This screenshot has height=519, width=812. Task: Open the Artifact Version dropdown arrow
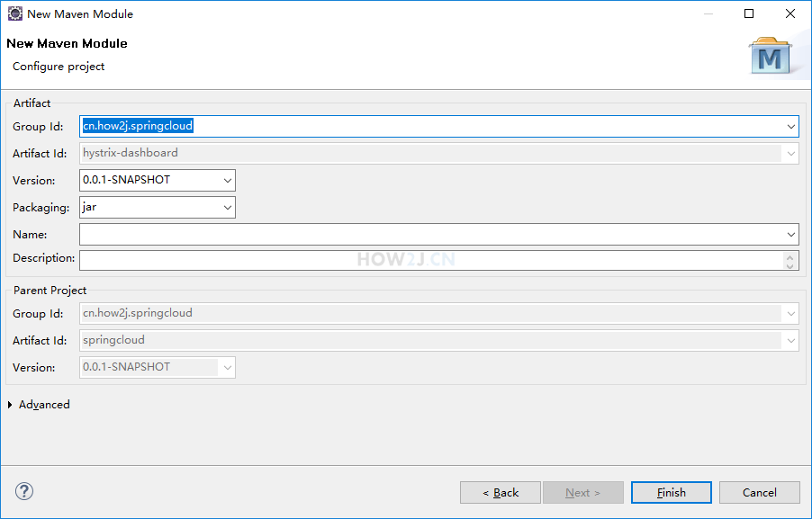(228, 181)
